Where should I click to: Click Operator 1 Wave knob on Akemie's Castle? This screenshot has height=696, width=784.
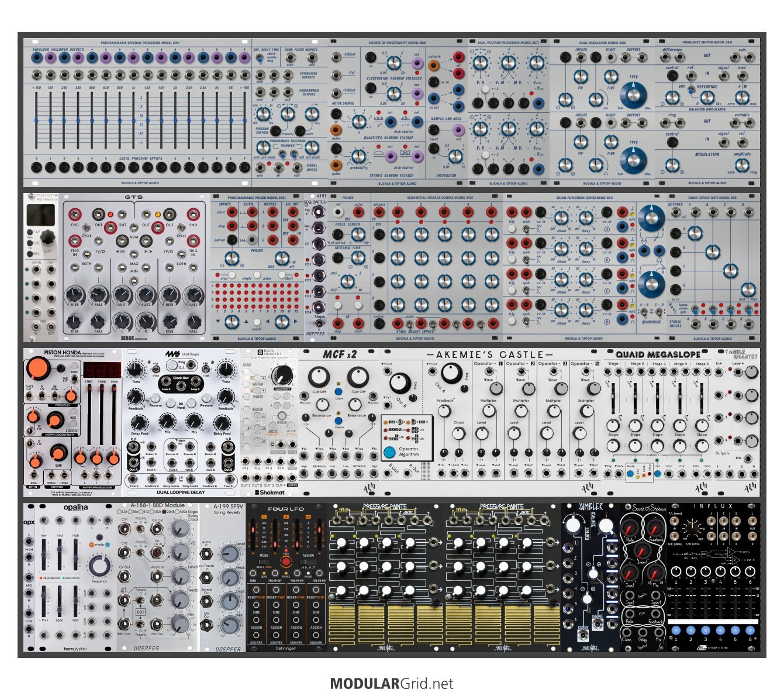(496, 388)
